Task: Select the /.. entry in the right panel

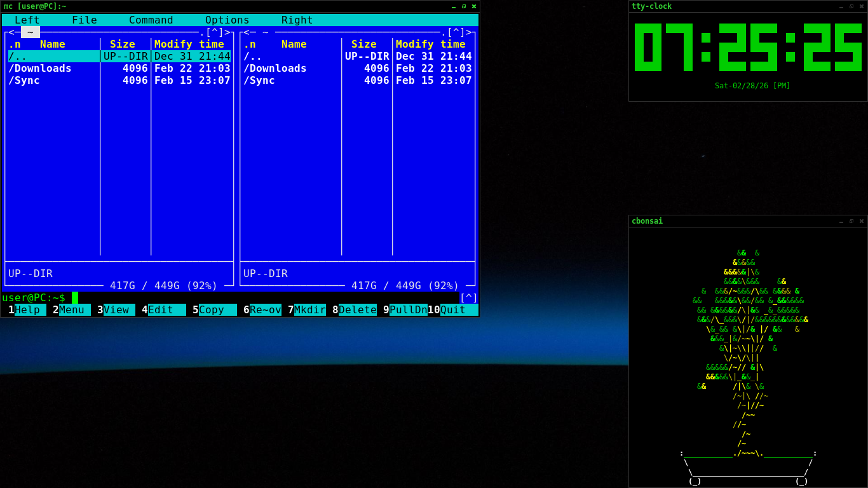Action: click(x=358, y=57)
